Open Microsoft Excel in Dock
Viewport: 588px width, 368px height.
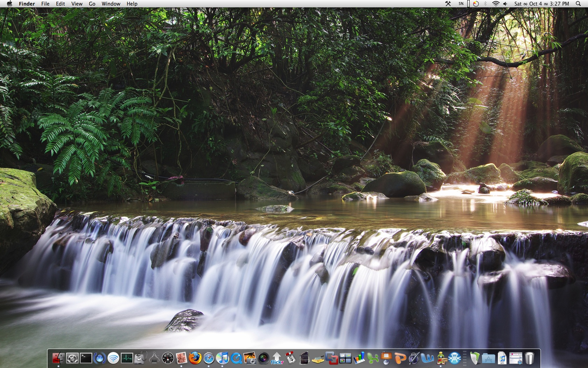(x=373, y=358)
